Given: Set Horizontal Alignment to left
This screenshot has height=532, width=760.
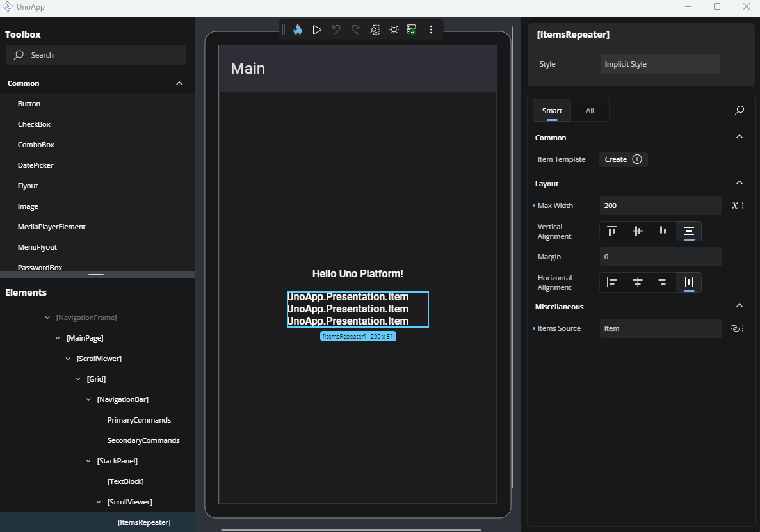Looking at the screenshot, I should [612, 282].
